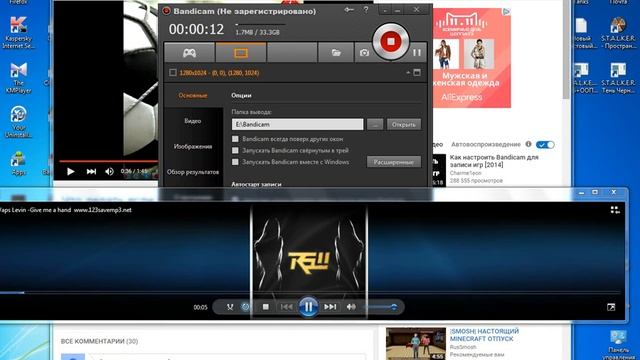Image resolution: width=640 pixels, height=360 pixels.
Task: Pause the media player track
Action: (308, 307)
